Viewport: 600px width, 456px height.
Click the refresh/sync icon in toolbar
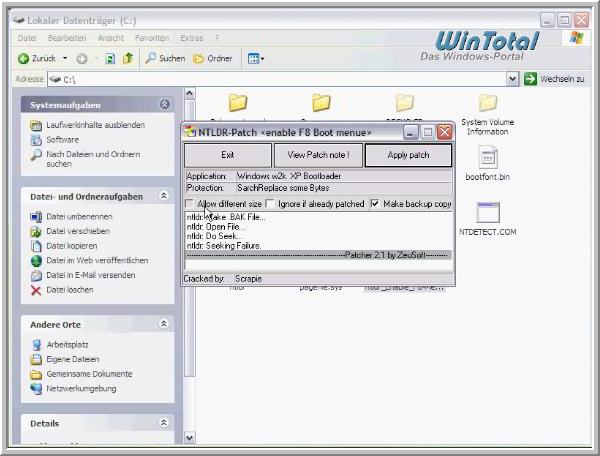110,59
